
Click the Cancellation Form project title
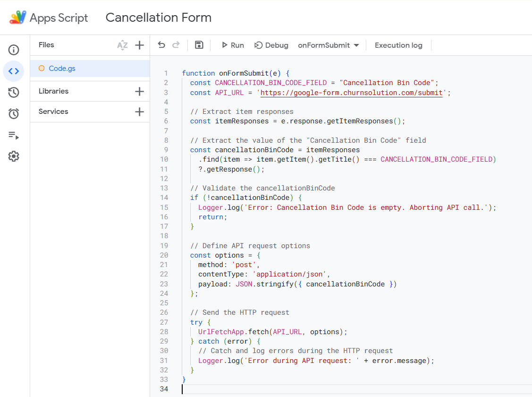[x=159, y=17]
